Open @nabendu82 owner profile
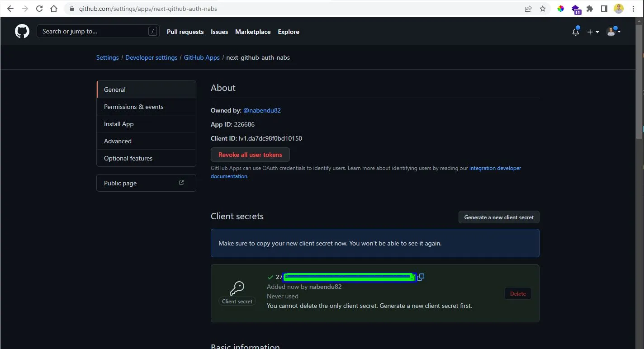Image resolution: width=644 pixels, height=349 pixels. pyautogui.click(x=262, y=110)
